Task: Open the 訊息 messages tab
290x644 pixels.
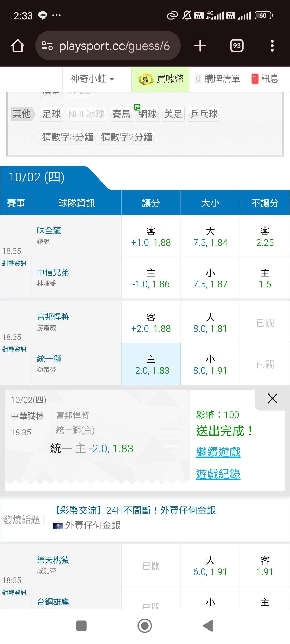Action: click(265, 79)
